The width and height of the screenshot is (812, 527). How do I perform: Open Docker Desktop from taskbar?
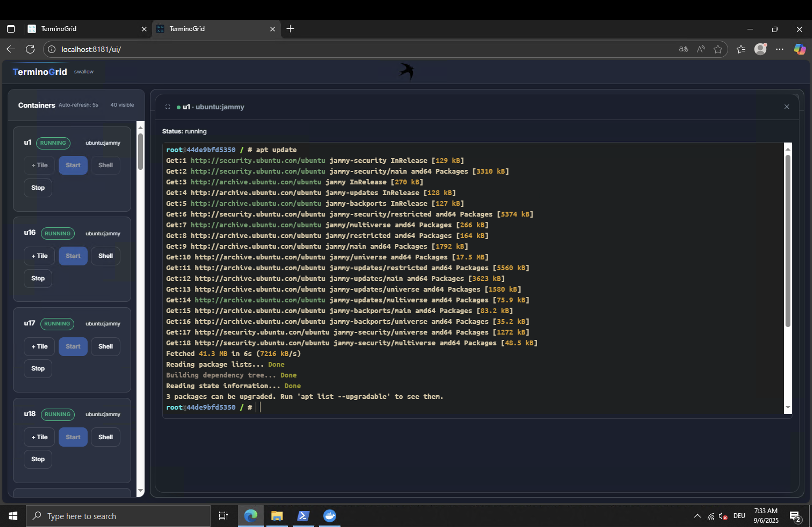(x=329, y=516)
